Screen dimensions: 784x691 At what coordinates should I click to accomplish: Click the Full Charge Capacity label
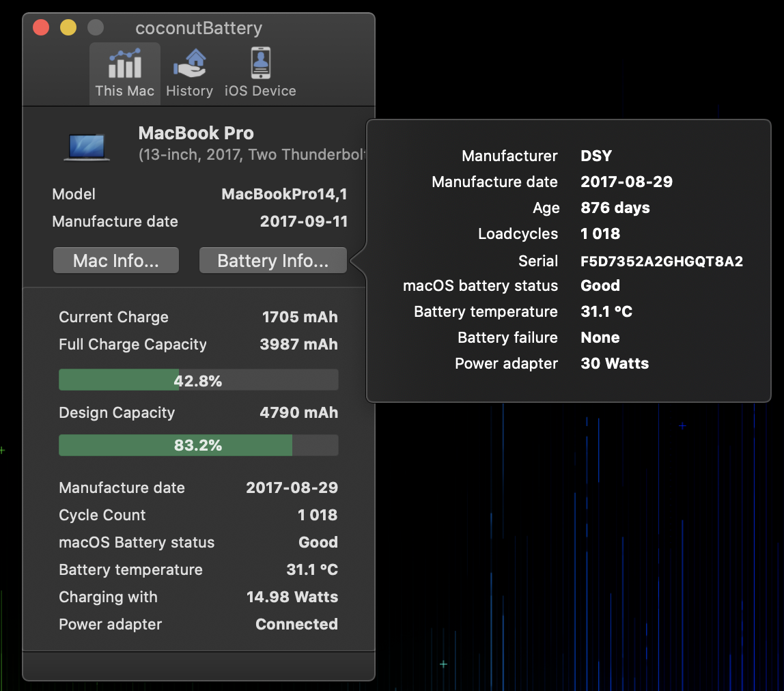[133, 345]
